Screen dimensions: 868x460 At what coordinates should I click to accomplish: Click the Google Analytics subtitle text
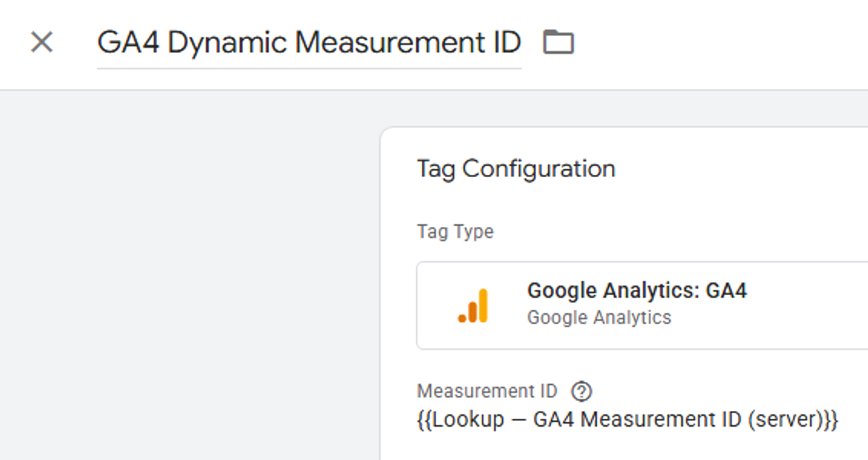[599, 318]
